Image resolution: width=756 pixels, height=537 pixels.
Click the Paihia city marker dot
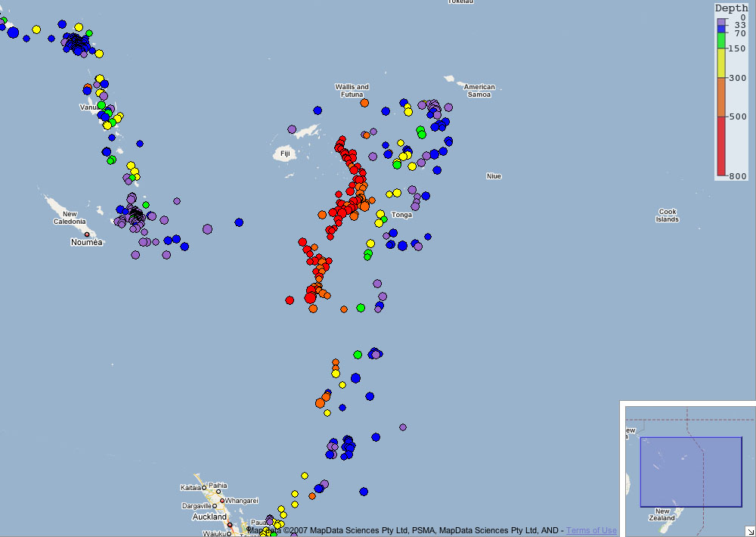(218, 492)
